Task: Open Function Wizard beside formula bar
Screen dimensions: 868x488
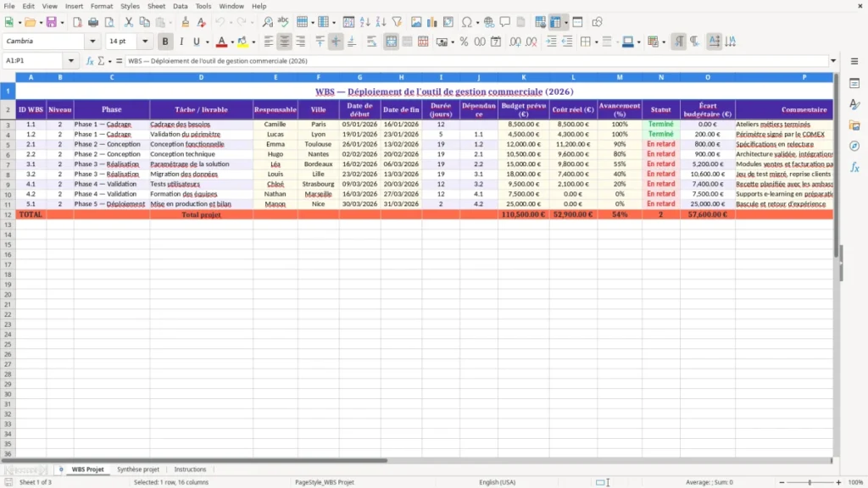Action: click(x=90, y=61)
